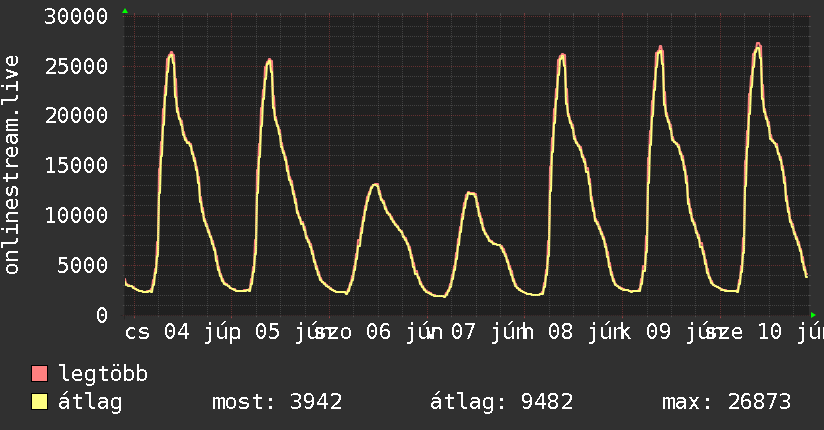Click the 20000 y-axis label
The height and width of the screenshot is (430, 824).
coord(76,116)
